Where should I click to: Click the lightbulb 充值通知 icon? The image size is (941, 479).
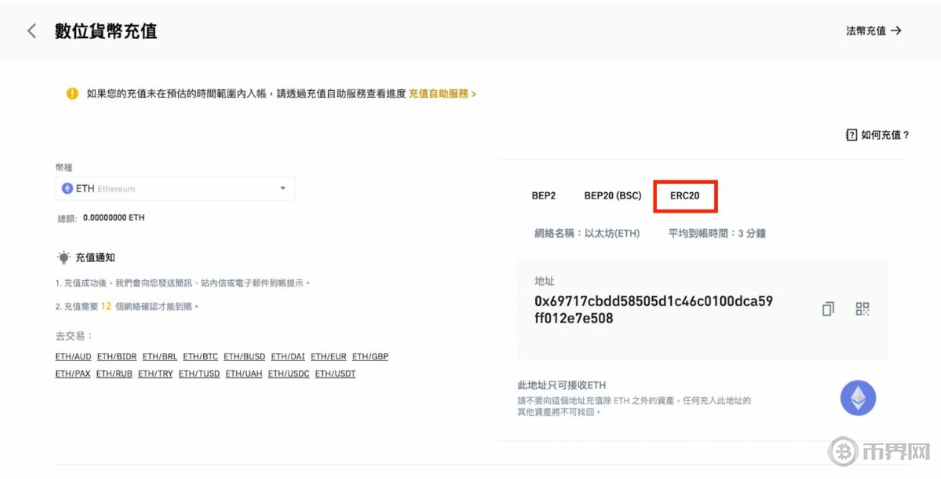pyautogui.click(x=64, y=257)
